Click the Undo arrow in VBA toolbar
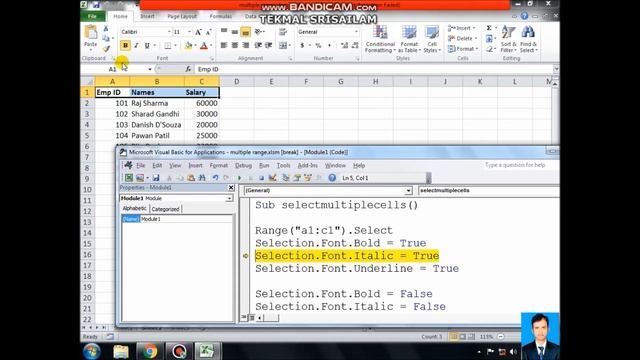The width and height of the screenshot is (640, 360). [x=215, y=178]
